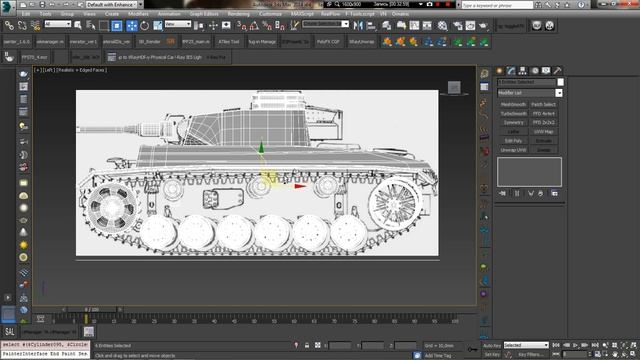
Task: Click Configure Modifier Sets icon
Action: click(555, 193)
